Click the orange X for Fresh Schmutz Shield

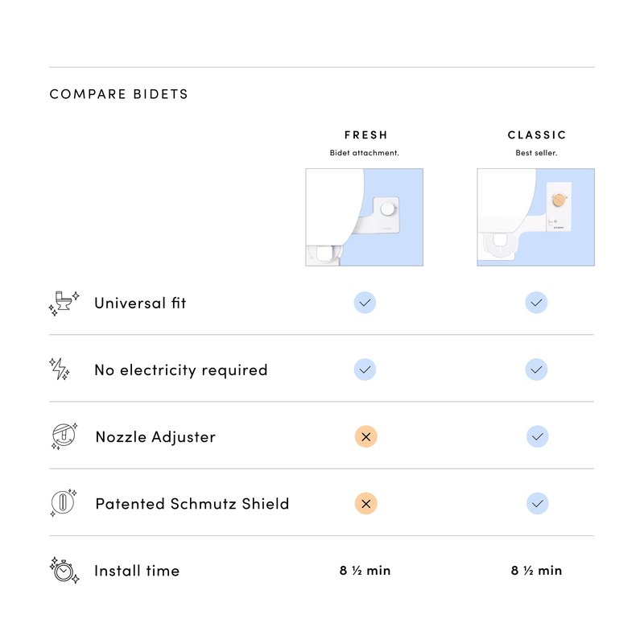pos(366,504)
